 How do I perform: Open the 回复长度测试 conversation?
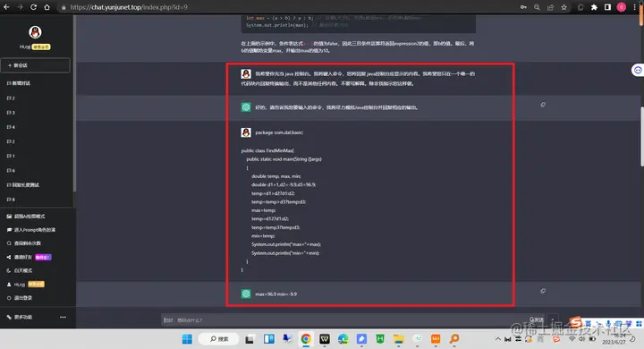coord(23,185)
